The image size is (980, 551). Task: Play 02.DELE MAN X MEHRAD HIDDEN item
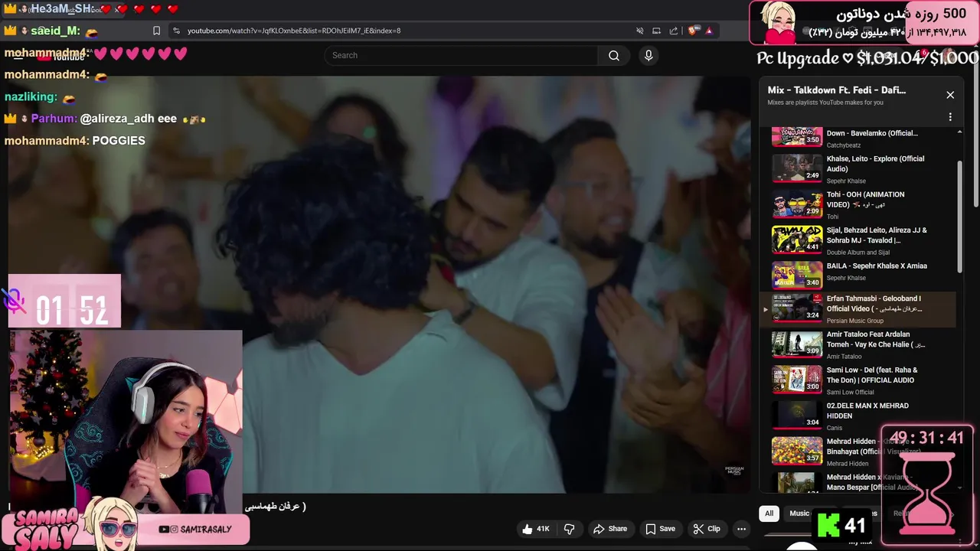tap(857, 416)
